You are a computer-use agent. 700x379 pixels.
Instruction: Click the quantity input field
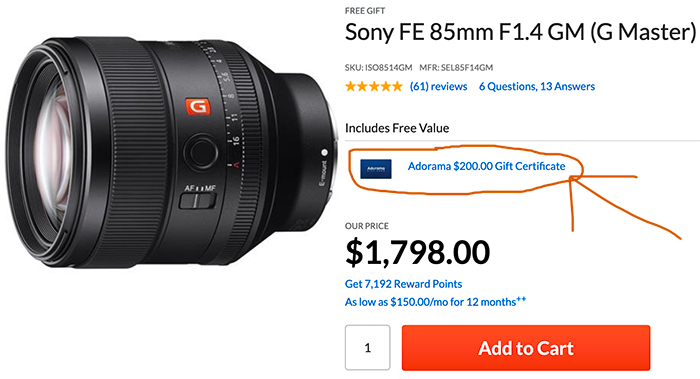(x=367, y=348)
